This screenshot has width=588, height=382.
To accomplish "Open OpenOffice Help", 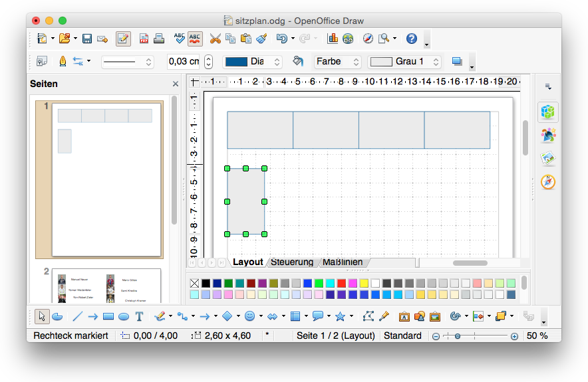I will pos(412,39).
